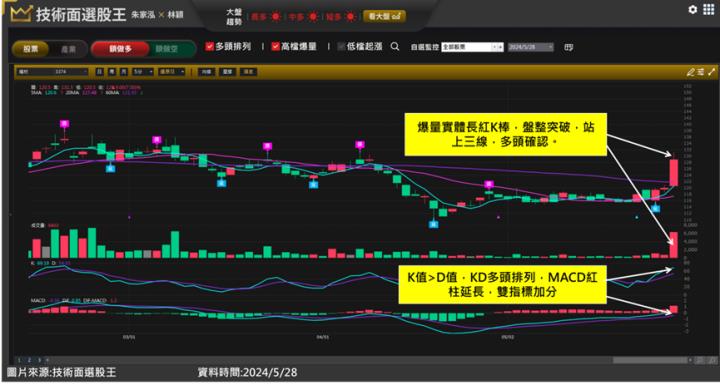Click the 看大盤 button

tap(384, 17)
